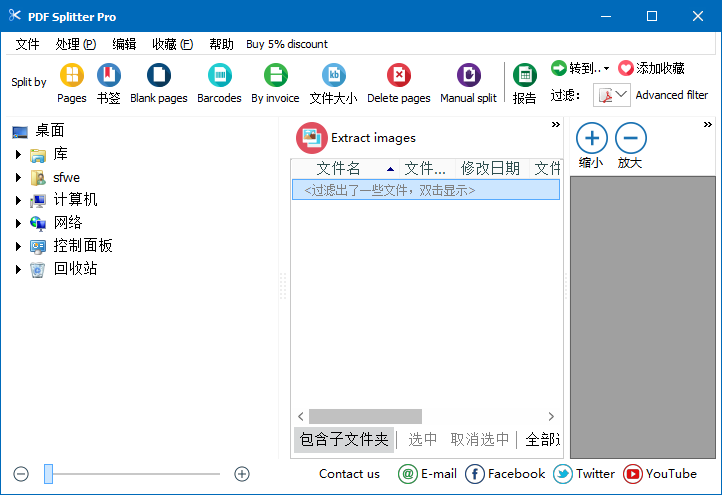This screenshot has width=722, height=495.
Task: Click the 选中 check button
Action: [x=423, y=439]
